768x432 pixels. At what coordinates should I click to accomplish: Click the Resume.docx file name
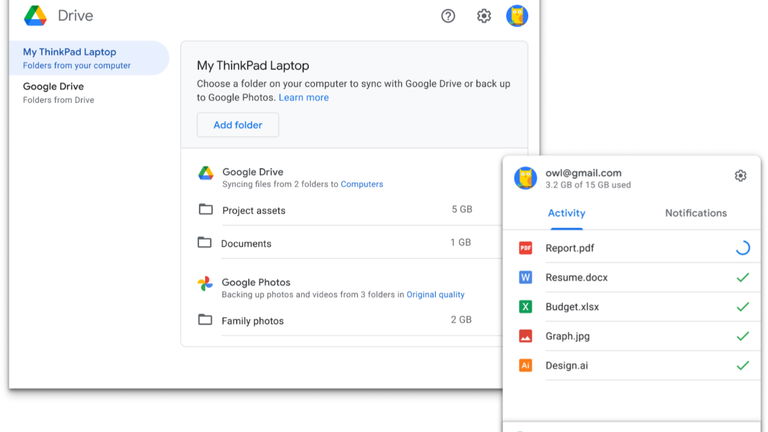576,277
